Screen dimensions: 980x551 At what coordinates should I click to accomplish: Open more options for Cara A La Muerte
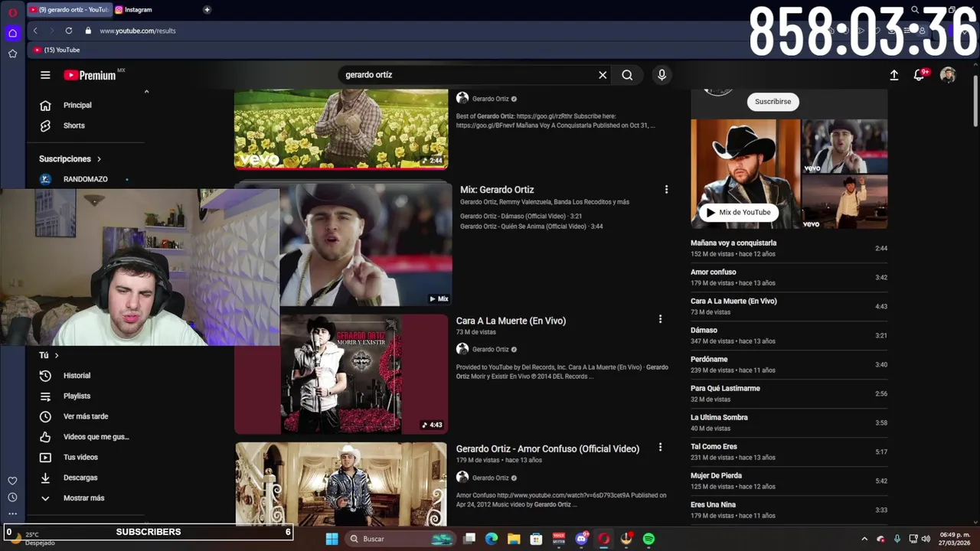(x=660, y=319)
